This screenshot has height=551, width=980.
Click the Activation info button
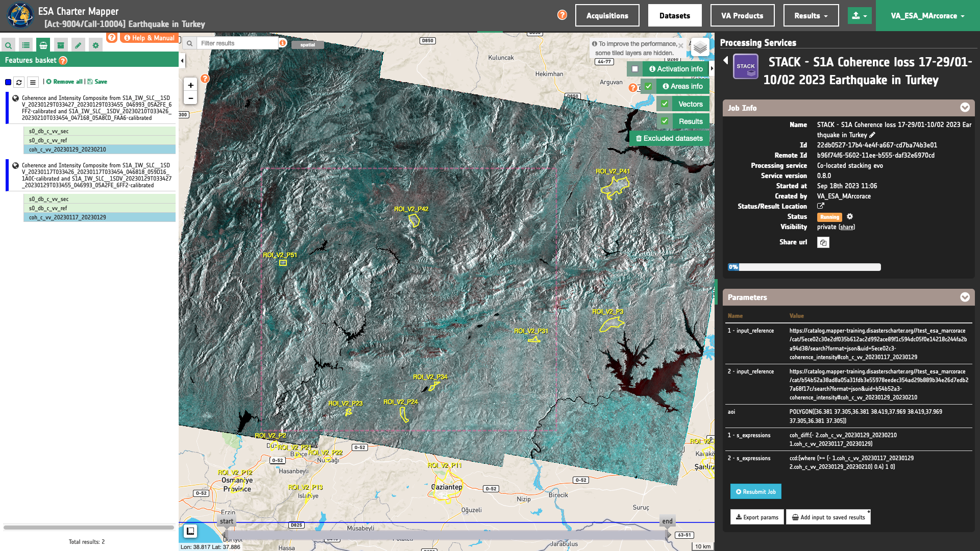(x=676, y=69)
